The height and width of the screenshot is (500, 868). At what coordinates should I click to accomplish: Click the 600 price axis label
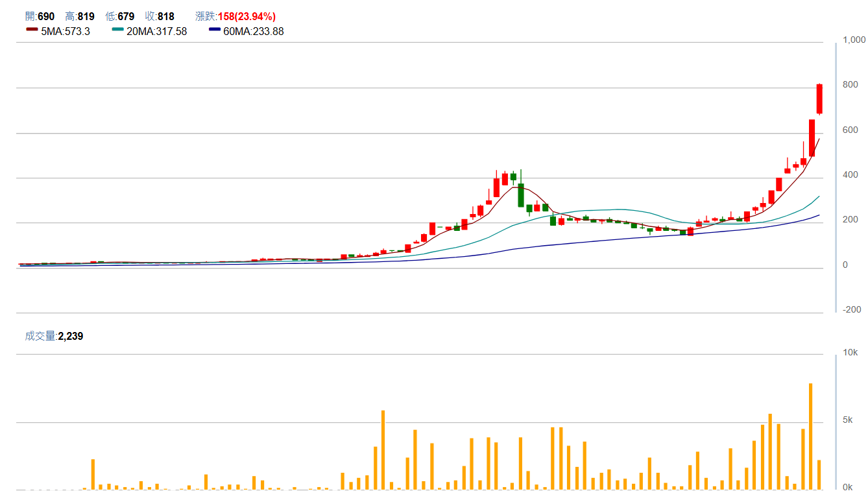[850, 130]
